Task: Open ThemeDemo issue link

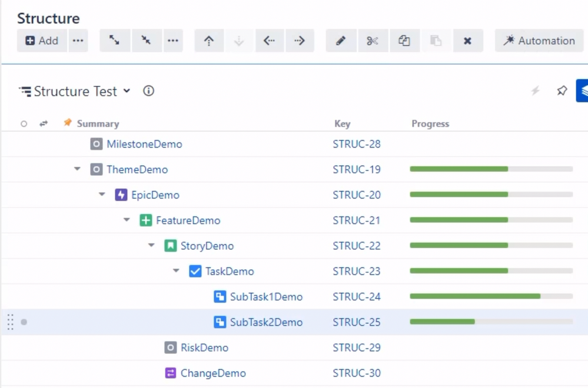Action: click(x=137, y=170)
